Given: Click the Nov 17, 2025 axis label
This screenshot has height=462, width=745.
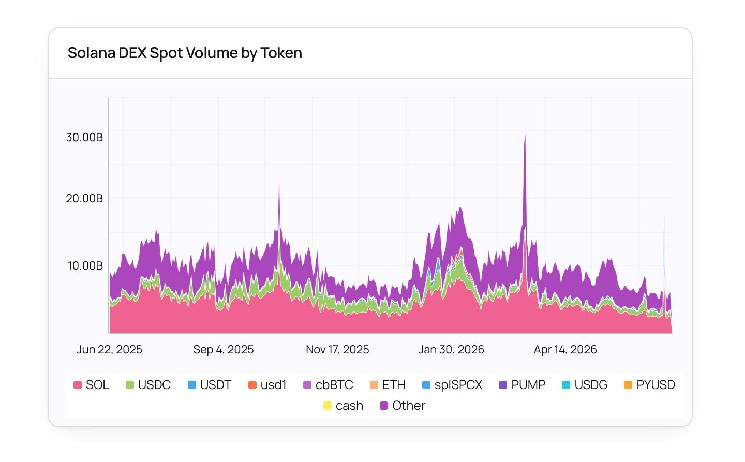Looking at the screenshot, I should tap(337, 349).
